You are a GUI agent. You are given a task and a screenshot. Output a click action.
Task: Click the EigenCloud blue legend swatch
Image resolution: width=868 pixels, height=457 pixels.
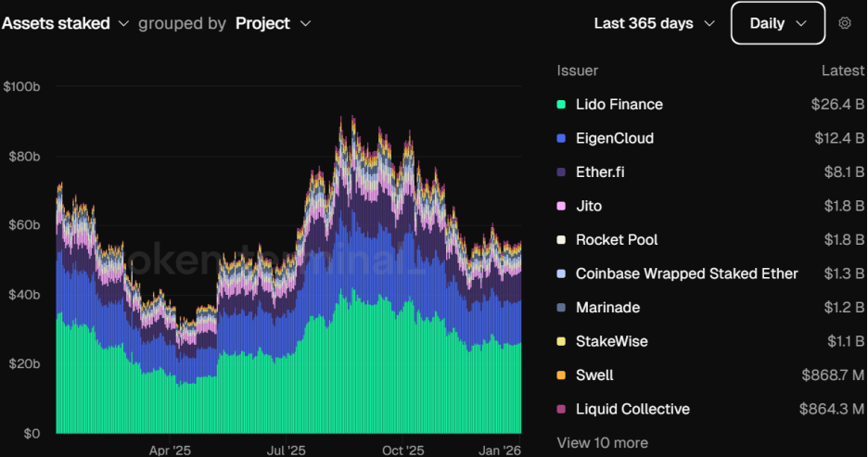click(561, 138)
